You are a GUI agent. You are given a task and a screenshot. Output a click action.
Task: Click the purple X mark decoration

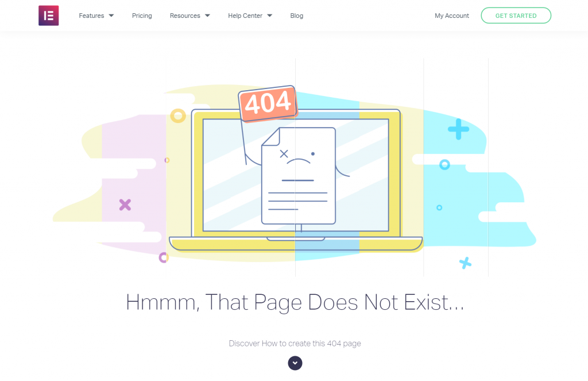(125, 205)
